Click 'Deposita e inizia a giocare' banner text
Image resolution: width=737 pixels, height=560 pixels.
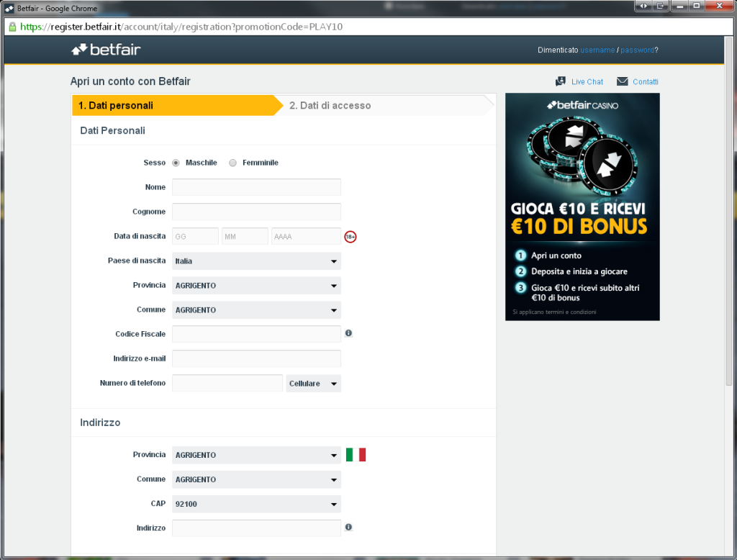click(579, 271)
